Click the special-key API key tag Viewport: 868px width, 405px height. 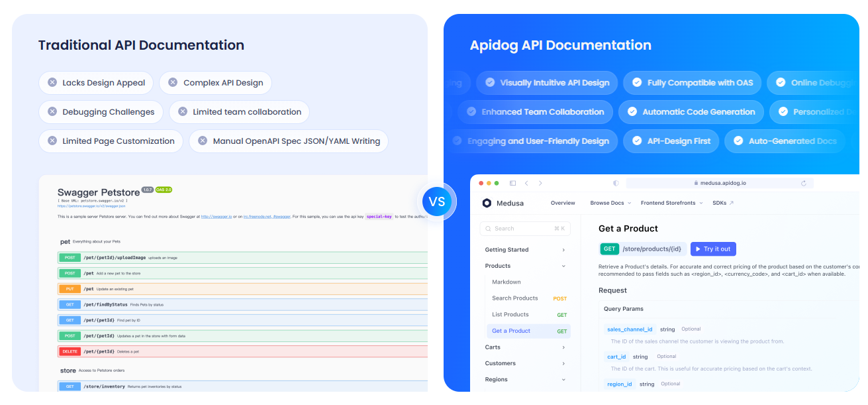pyautogui.click(x=379, y=216)
